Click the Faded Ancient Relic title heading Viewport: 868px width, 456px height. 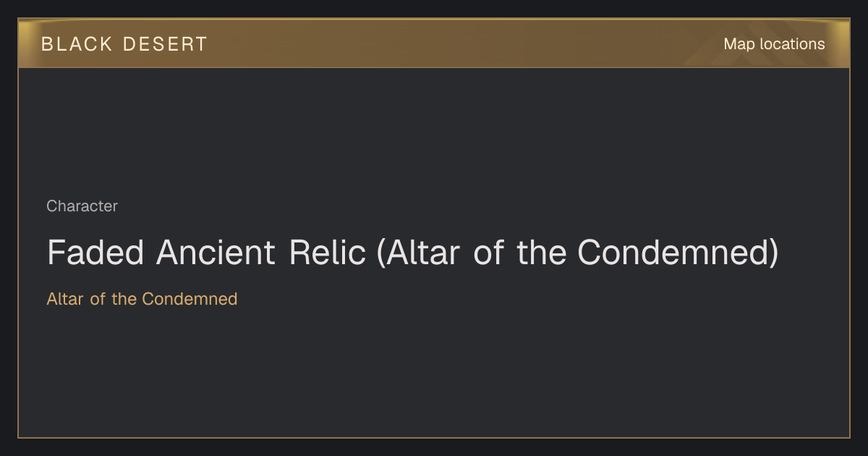pyautogui.click(x=412, y=253)
